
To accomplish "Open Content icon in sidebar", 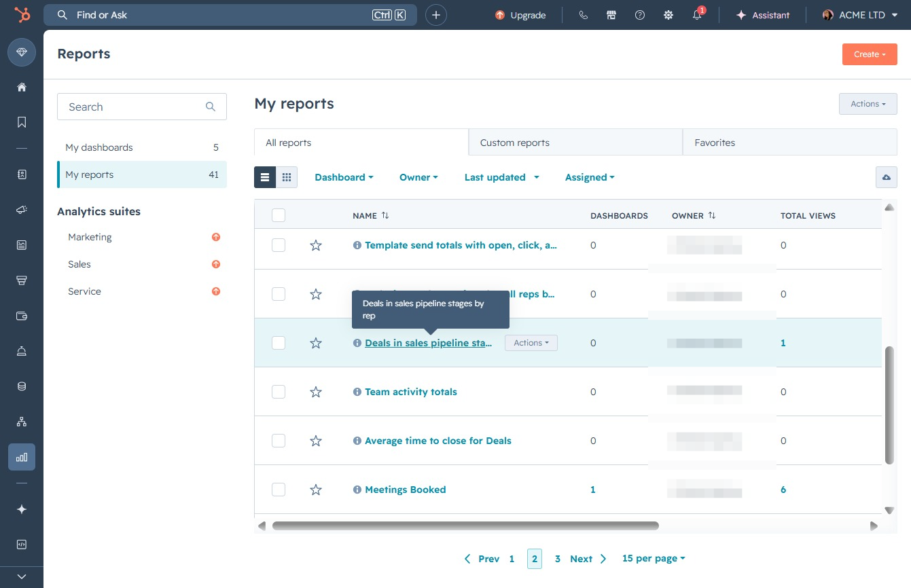I will coord(22,245).
